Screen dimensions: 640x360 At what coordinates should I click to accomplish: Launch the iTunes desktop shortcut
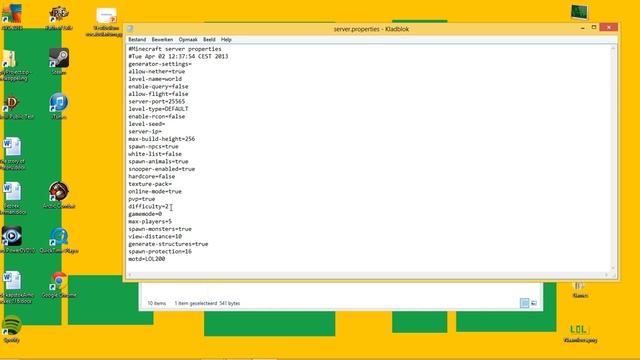click(59, 105)
